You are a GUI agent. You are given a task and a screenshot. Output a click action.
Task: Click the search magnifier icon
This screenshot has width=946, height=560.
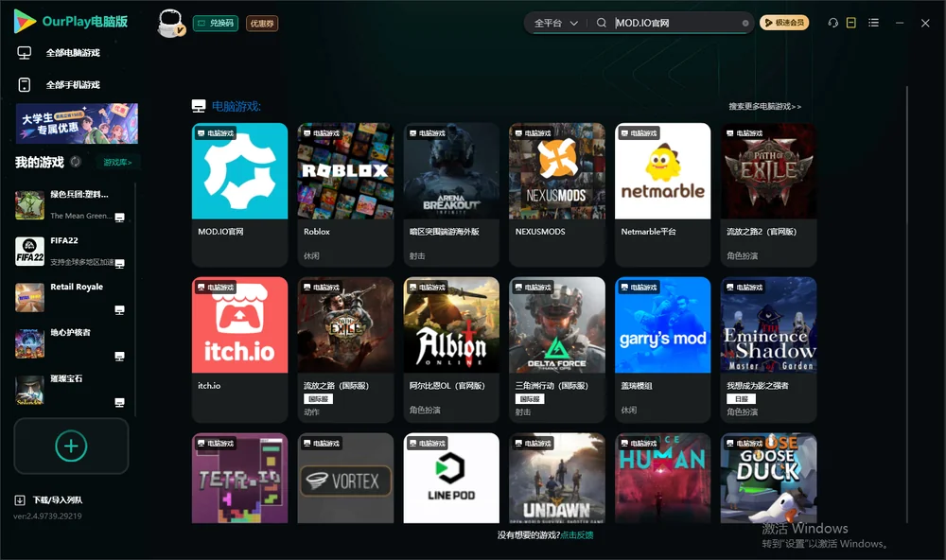(x=601, y=23)
